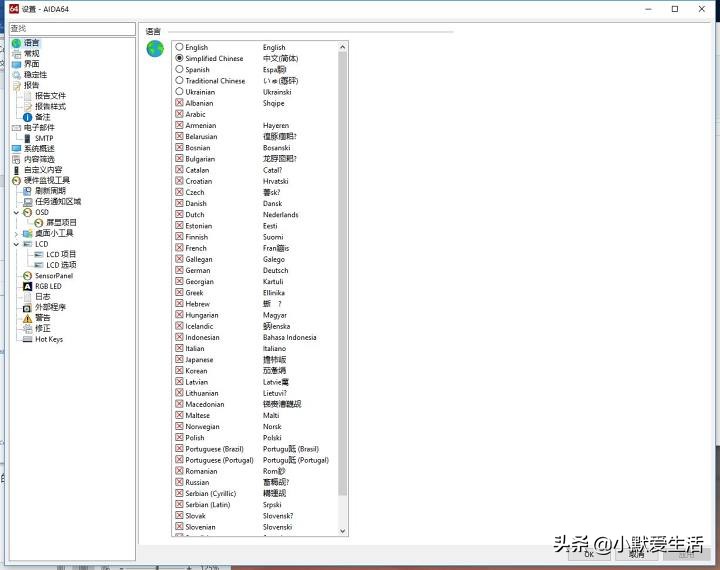This screenshot has height=570, width=720.
Task: Select the Italian language row
Action: (256, 348)
